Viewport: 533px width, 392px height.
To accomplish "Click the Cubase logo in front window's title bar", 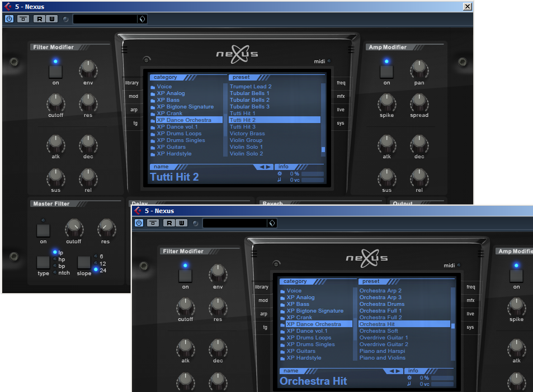I will coord(138,211).
